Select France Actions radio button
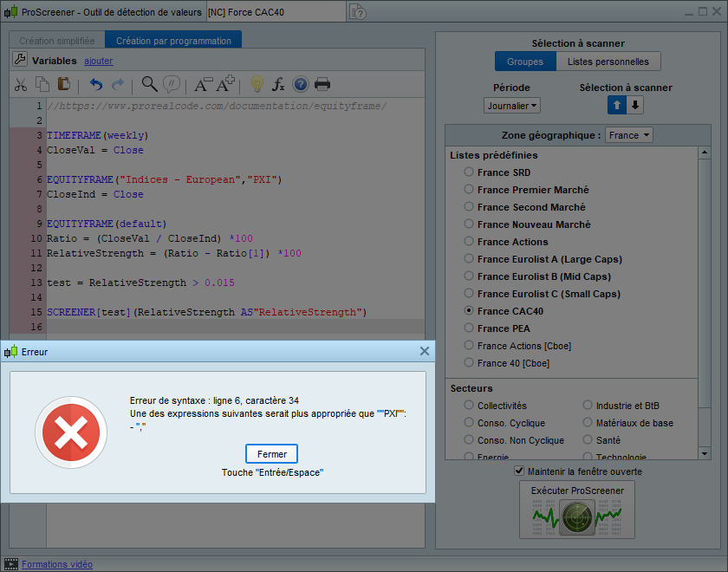The width and height of the screenshot is (728, 572). [469, 241]
